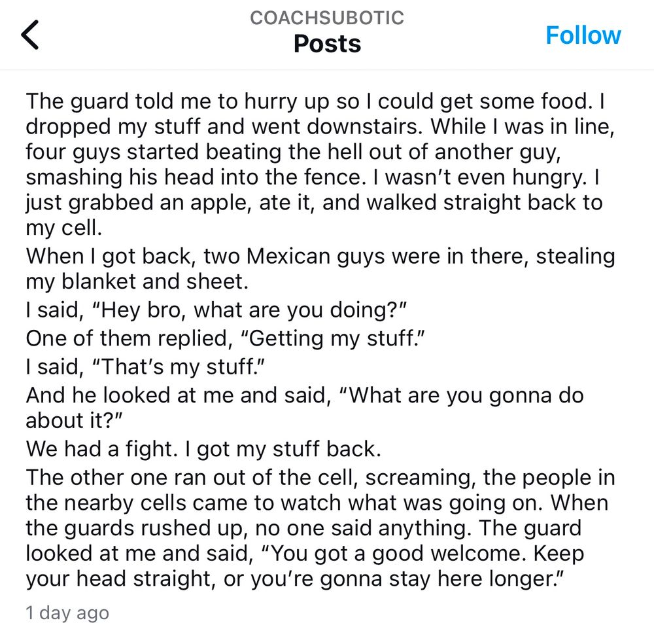
Task: Select the line 'just grabbed an apple, ate it'
Action: tap(314, 202)
